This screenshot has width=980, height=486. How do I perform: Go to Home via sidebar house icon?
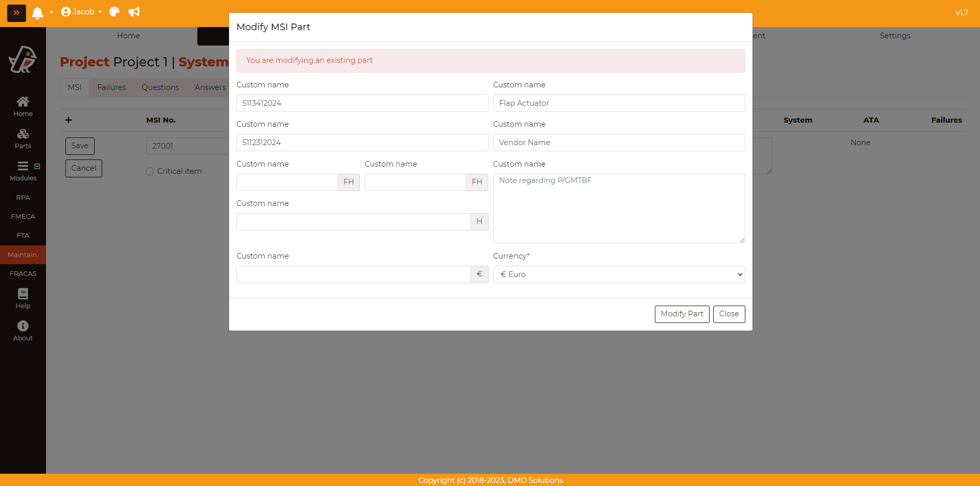[x=23, y=106]
